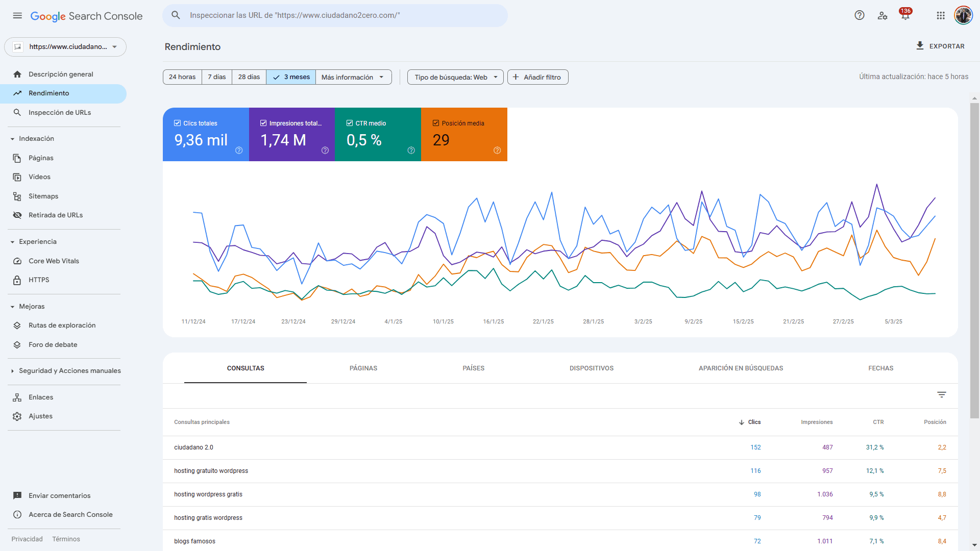Image resolution: width=980 pixels, height=551 pixels.
Task: Toggle the CTR medio checkbox
Action: (350, 123)
